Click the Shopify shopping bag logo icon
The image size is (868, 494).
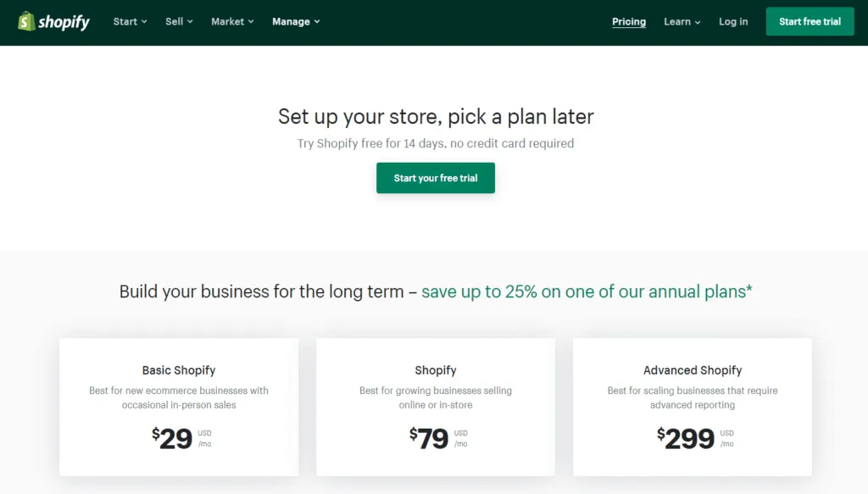[26, 21]
